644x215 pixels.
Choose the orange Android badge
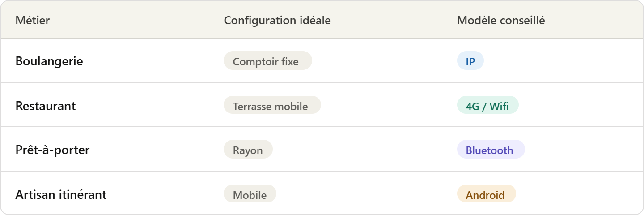[x=486, y=194]
